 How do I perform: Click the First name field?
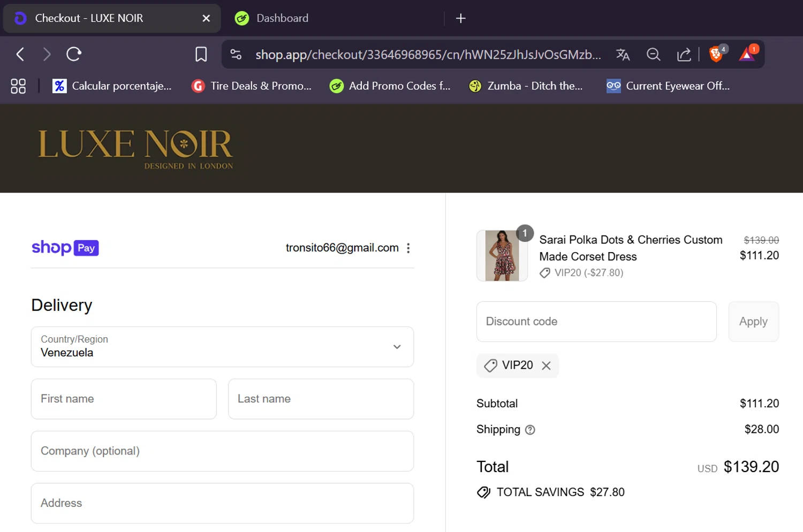click(x=124, y=399)
